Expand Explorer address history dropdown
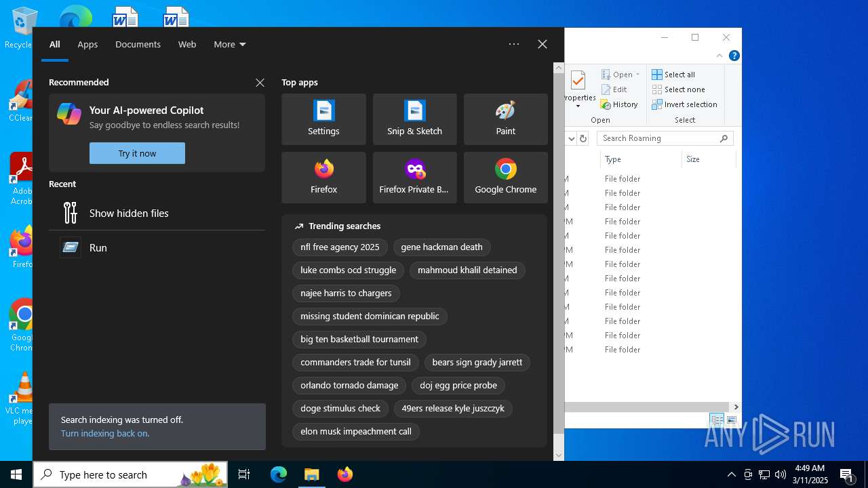Image resolution: width=868 pixels, height=488 pixels. click(572, 138)
